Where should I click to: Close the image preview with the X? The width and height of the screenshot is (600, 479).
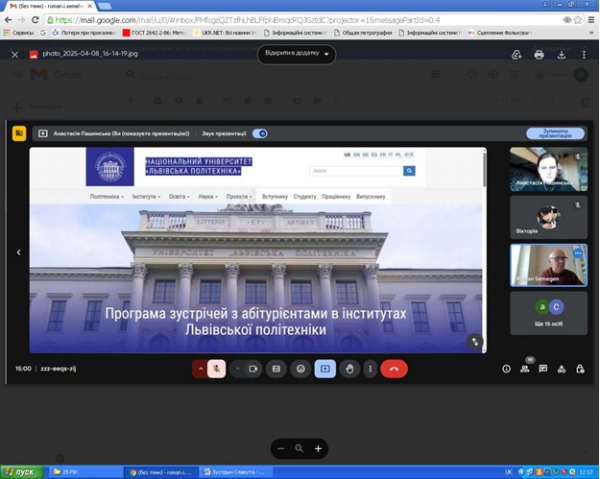tap(15, 55)
